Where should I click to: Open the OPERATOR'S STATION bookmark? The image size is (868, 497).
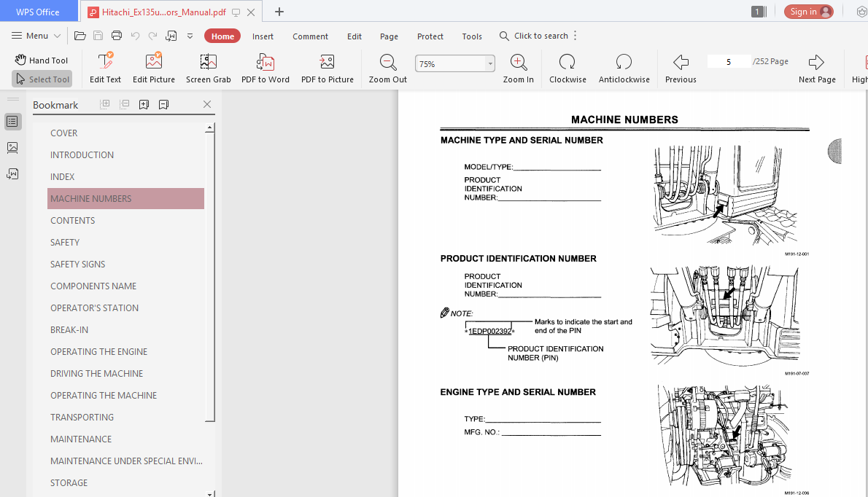pyautogui.click(x=94, y=308)
